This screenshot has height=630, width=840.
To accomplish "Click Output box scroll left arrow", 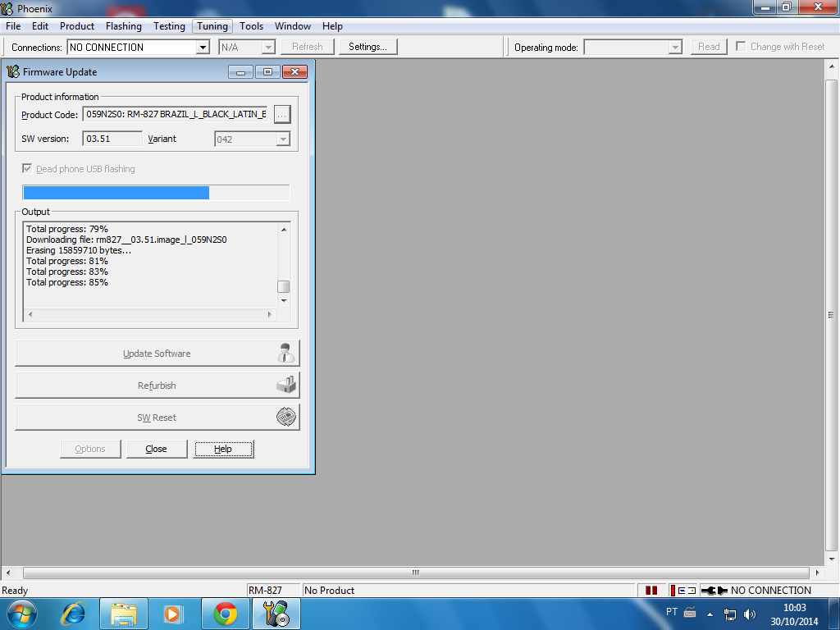I will point(30,314).
